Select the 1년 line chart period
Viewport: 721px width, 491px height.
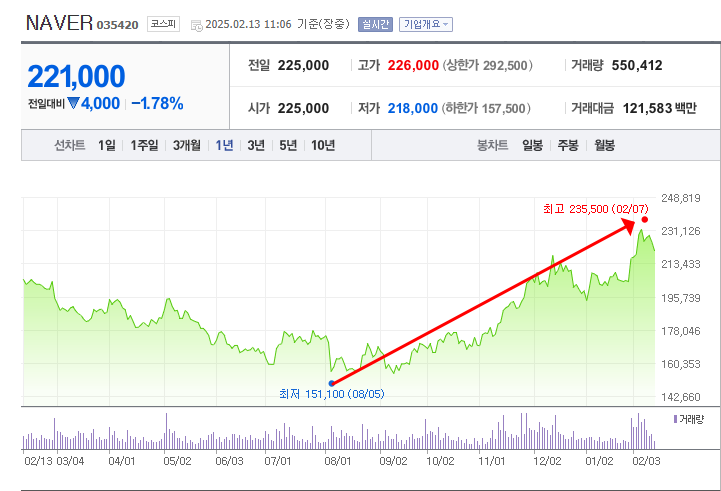224,145
